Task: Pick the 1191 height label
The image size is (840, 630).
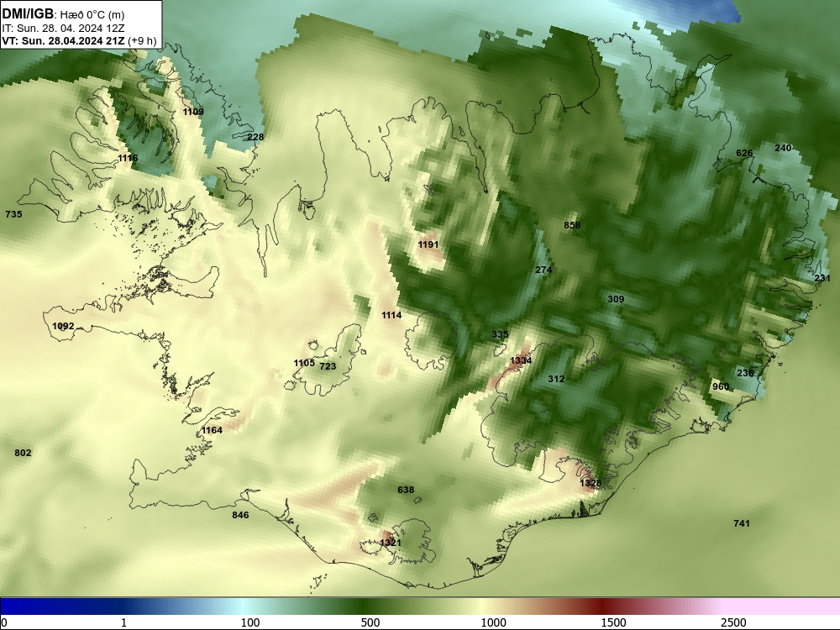Action: point(428,244)
